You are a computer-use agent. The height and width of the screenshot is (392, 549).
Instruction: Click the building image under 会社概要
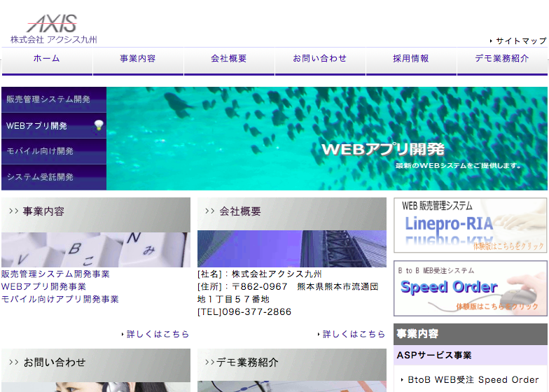pos(291,248)
